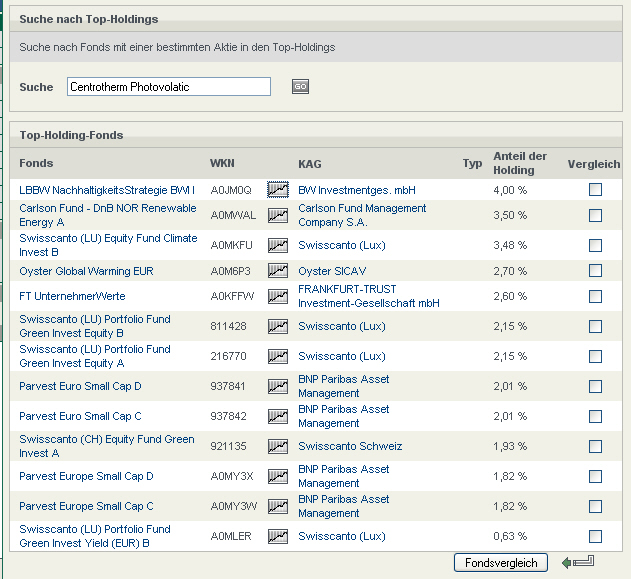This screenshot has height=579, width=631.
Task: Select compare checkbox for Oyster Global Warming EUR
Action: point(595,271)
